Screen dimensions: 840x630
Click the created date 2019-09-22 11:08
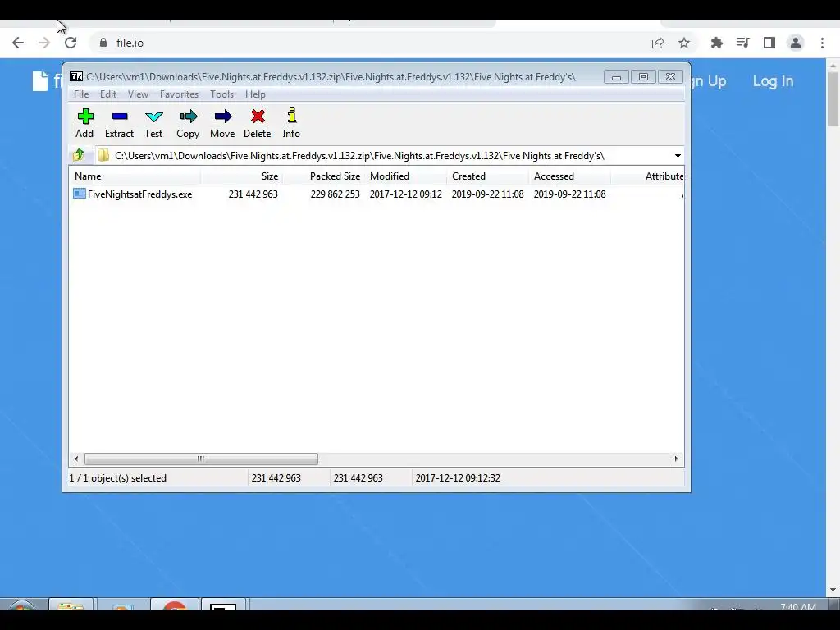tap(487, 194)
